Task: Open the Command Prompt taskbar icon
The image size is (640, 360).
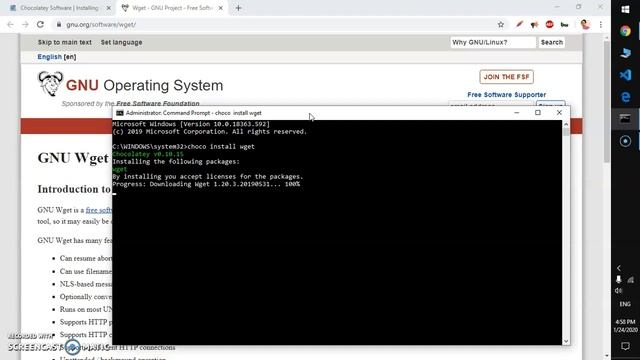Action: [625, 119]
